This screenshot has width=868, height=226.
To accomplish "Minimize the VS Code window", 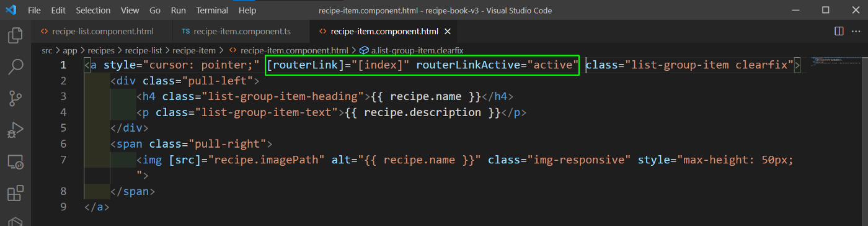I will point(796,11).
